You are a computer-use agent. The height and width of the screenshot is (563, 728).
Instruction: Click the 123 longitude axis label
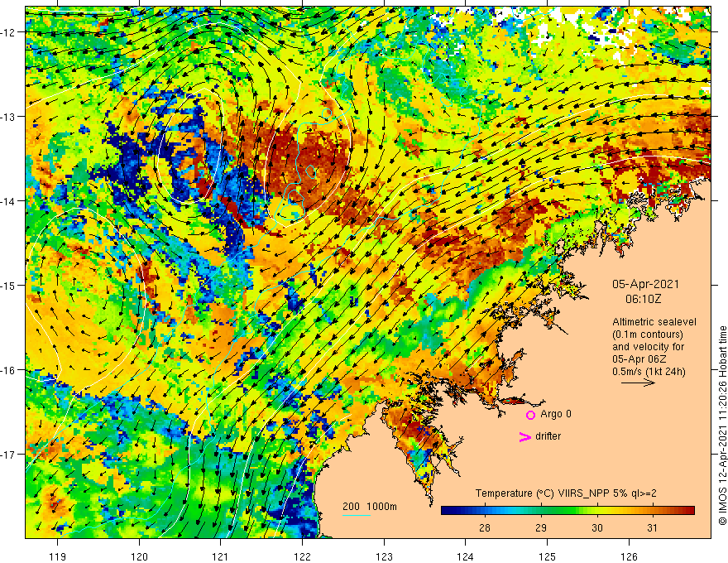click(x=384, y=556)
